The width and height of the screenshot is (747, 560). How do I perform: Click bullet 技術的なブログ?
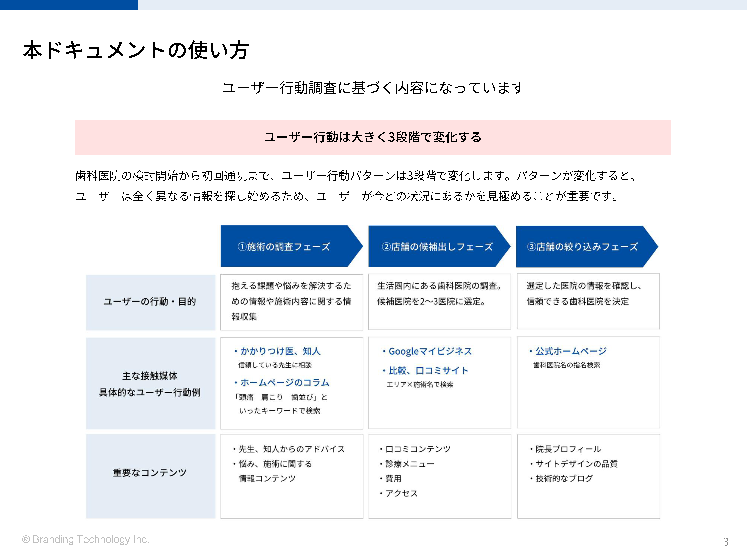pyautogui.click(x=561, y=479)
